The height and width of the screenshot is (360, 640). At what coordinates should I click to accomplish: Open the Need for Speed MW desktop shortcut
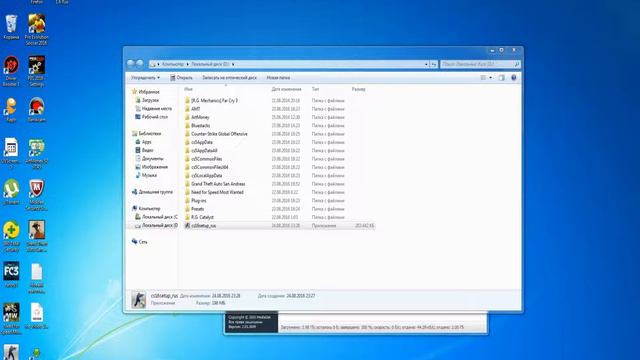tap(11, 318)
